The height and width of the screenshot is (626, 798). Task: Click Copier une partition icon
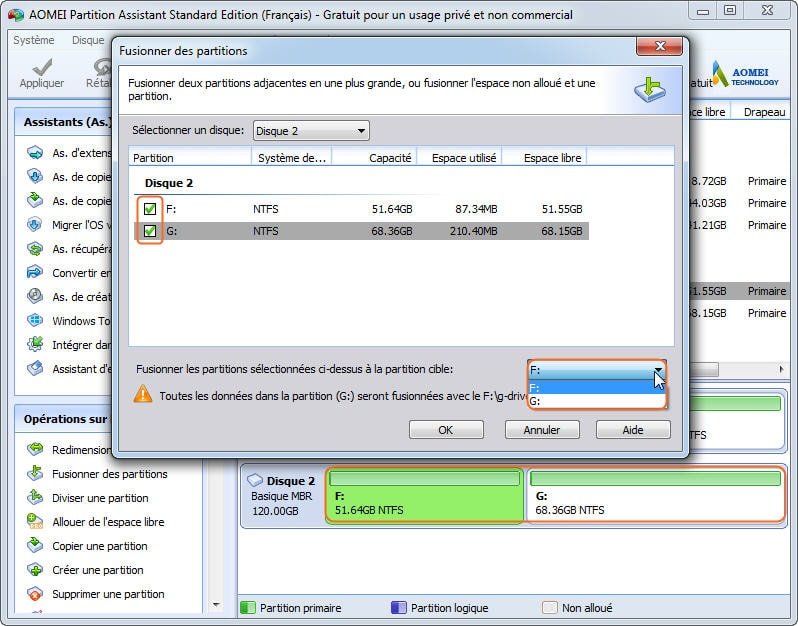35,545
